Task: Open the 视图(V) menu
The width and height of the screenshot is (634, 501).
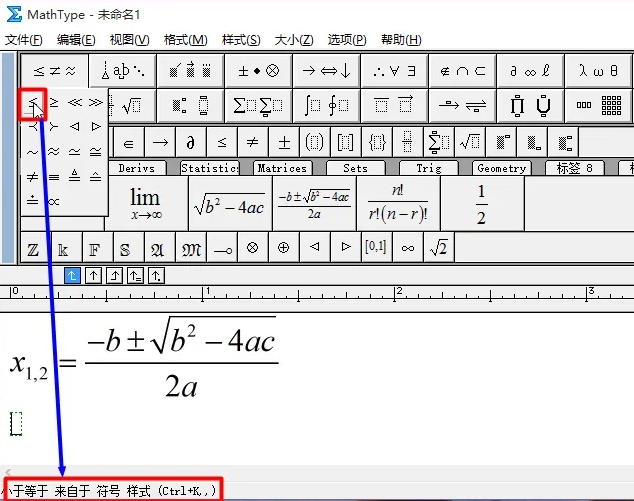Action: [129, 40]
